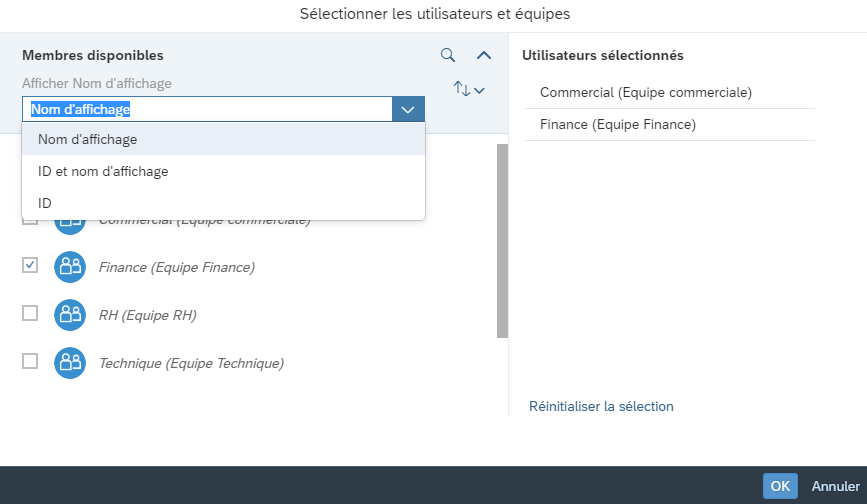Screen dimensions: 867x504
Task: Click the Annuler button
Action: (x=835, y=486)
